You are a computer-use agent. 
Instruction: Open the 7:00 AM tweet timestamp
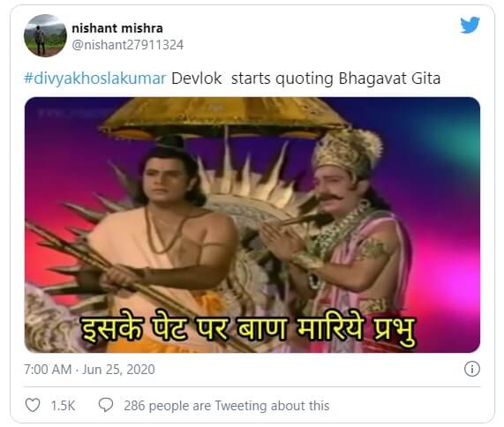click(x=48, y=370)
